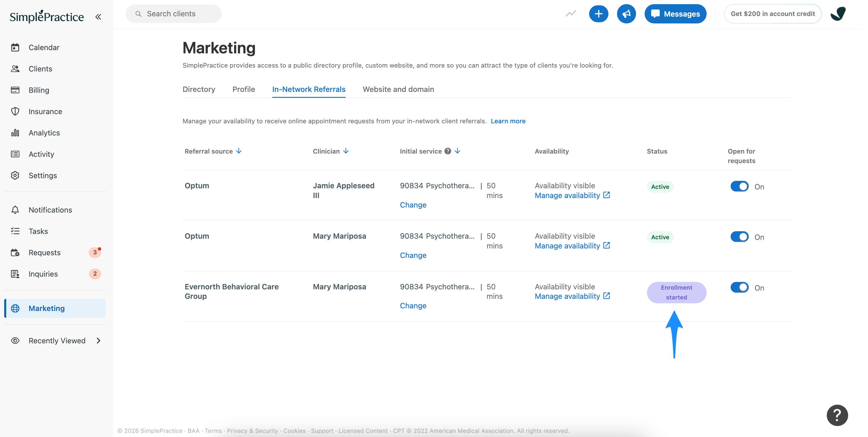Click the Learn more link
Screen dimensions: 868x437
click(508, 121)
